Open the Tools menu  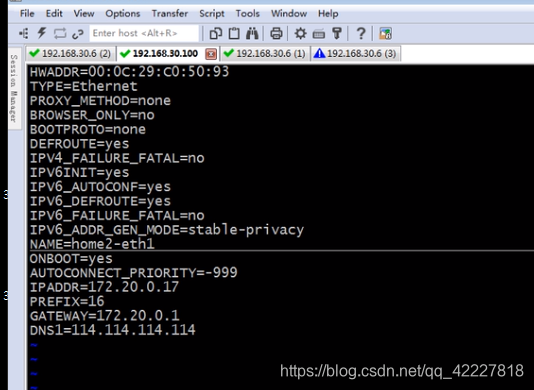(x=248, y=14)
